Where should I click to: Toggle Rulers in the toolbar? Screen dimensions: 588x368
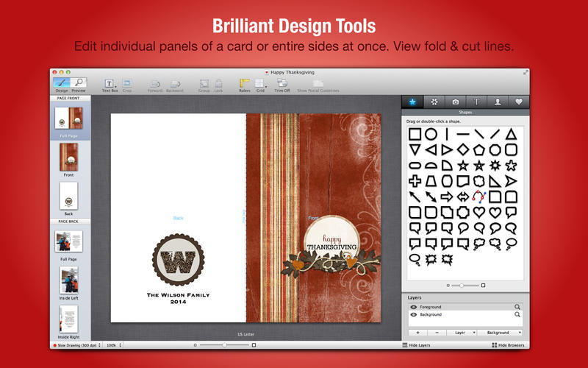coord(244,83)
